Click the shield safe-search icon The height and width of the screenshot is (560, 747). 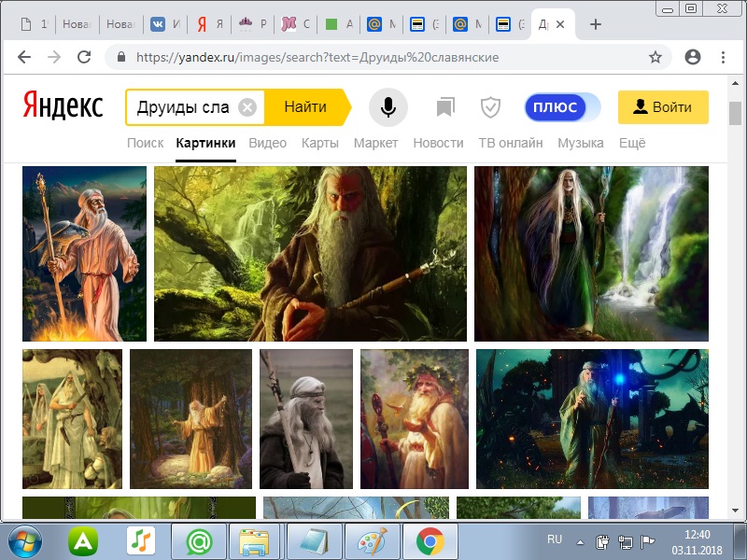(490, 107)
